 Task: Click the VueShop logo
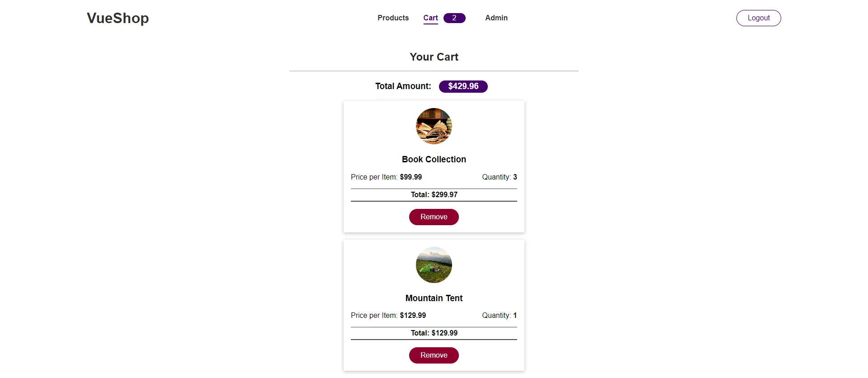[118, 18]
